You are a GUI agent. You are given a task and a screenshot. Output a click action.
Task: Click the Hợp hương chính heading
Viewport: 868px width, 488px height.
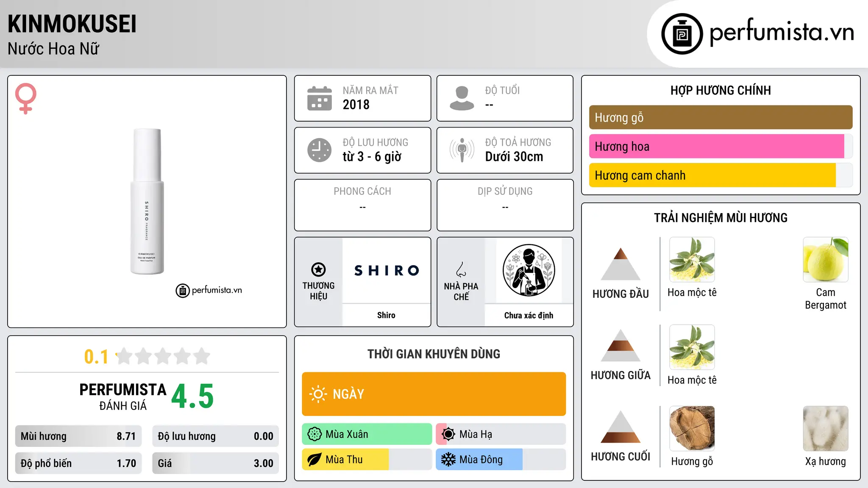tap(721, 90)
